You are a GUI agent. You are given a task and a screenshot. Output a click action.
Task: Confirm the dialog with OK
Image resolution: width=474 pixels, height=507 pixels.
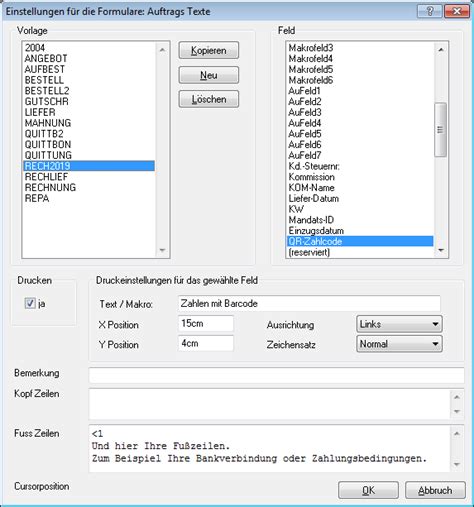pos(368,490)
